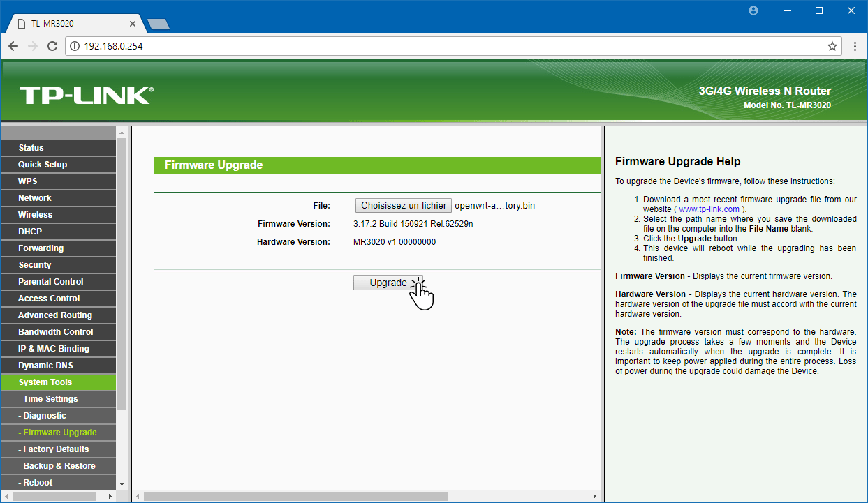
Task: Select Firmware Upgrade submenu
Action: coord(58,433)
